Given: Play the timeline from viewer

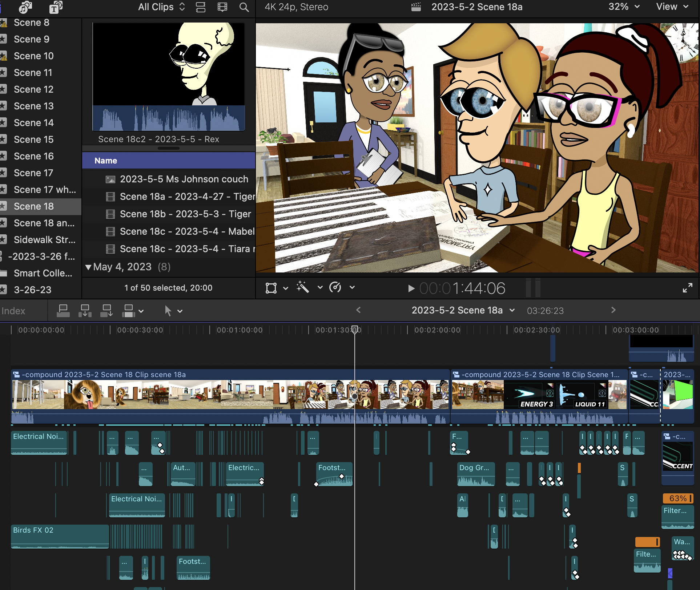Looking at the screenshot, I should click(x=411, y=288).
